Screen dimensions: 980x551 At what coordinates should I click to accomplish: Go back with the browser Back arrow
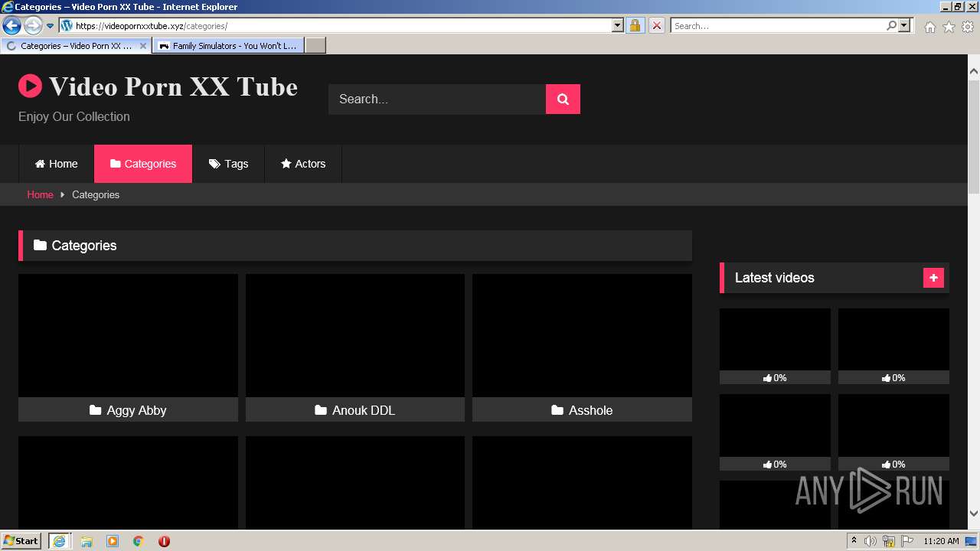[x=11, y=26]
